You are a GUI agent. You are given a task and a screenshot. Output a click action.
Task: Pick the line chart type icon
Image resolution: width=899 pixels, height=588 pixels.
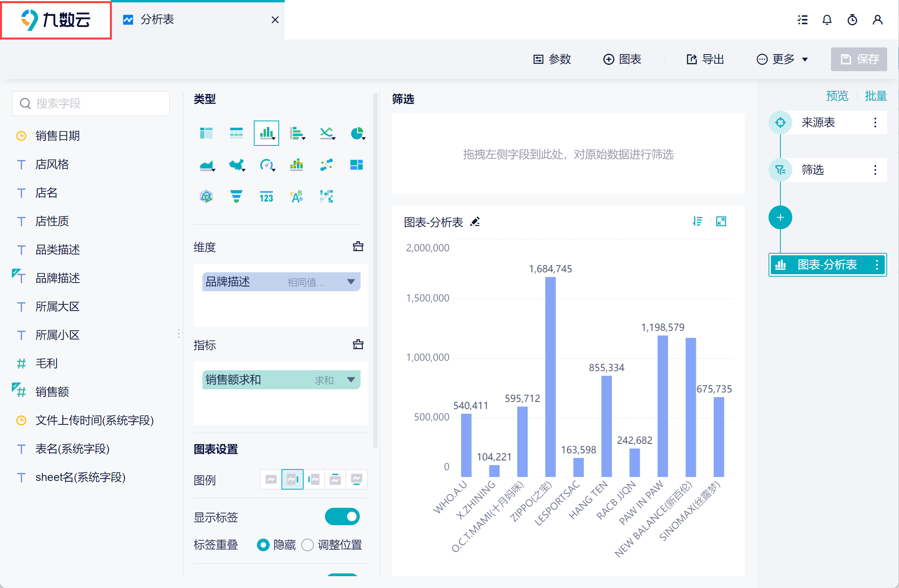point(327,133)
